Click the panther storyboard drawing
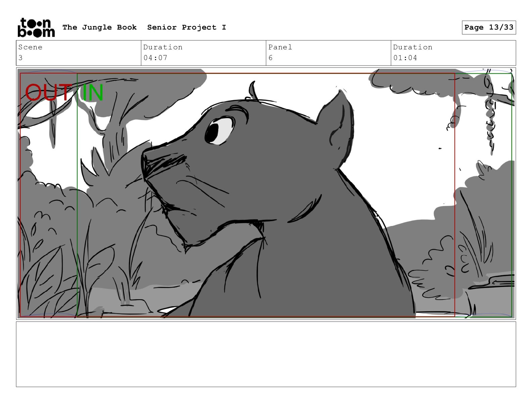This screenshot has height=411, width=532. click(x=266, y=193)
